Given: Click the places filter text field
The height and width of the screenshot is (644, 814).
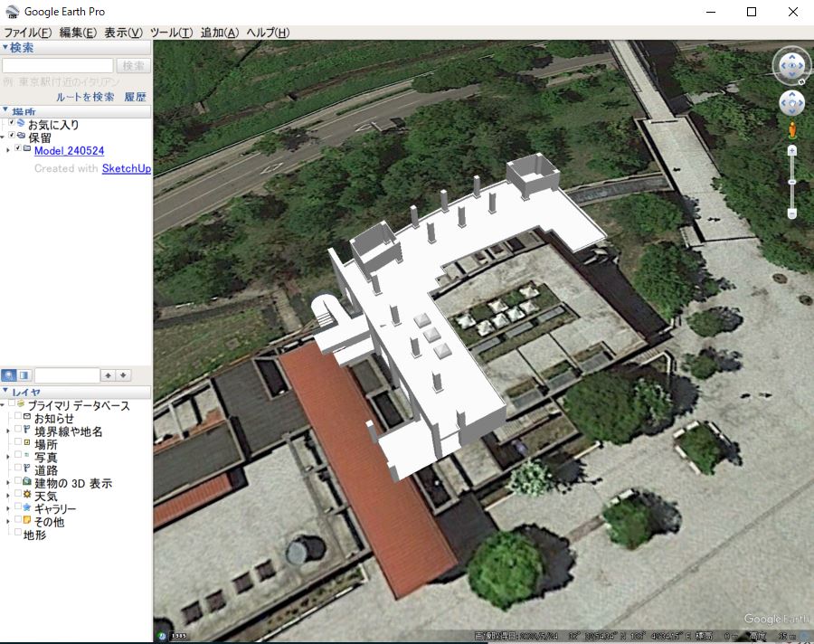Looking at the screenshot, I should pos(67,375).
